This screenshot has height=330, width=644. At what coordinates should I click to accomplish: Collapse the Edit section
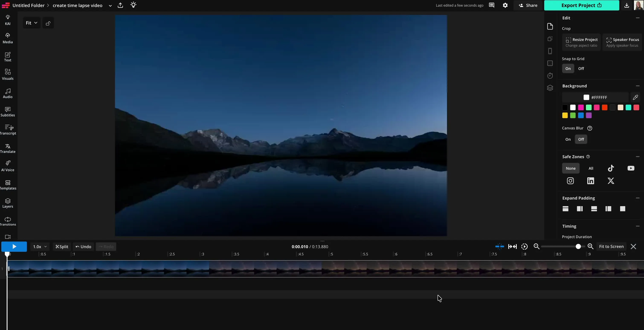[x=638, y=18]
